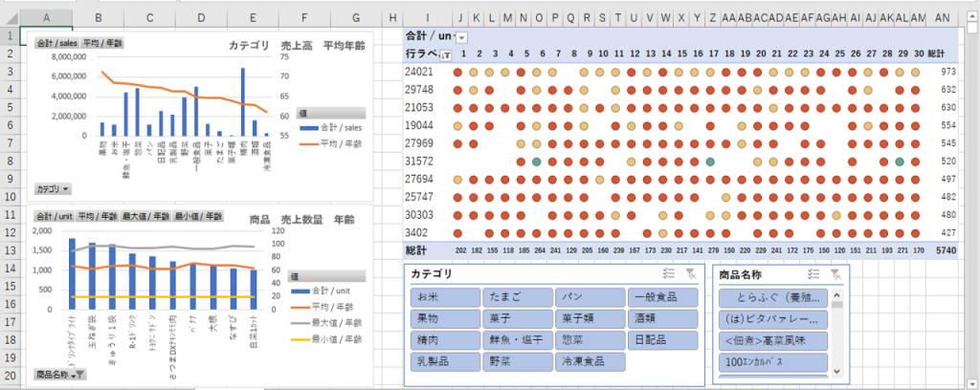980x390 pixels.
Task: Click the pivot row label 24021
Action: pyautogui.click(x=419, y=72)
